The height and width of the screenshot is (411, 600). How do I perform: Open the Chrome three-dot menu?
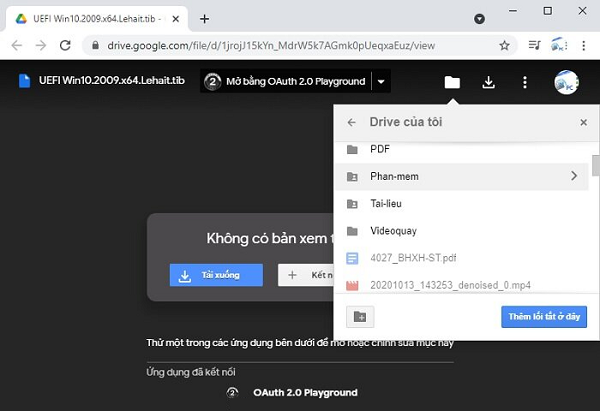(x=584, y=46)
